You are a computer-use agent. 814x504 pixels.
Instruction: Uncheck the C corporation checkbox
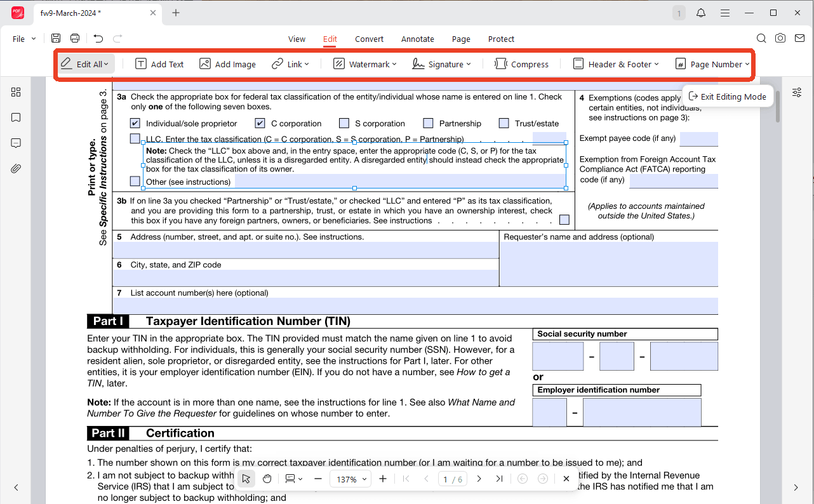pos(260,123)
